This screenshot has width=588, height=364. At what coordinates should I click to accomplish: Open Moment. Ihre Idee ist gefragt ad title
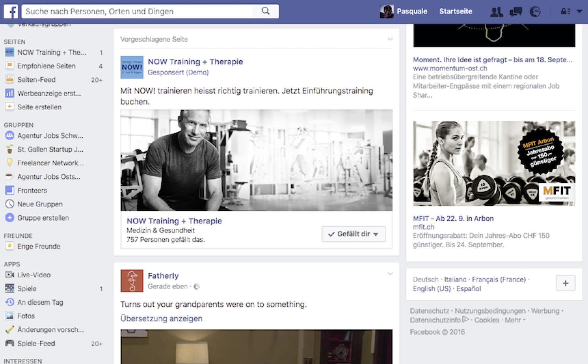tap(492, 60)
